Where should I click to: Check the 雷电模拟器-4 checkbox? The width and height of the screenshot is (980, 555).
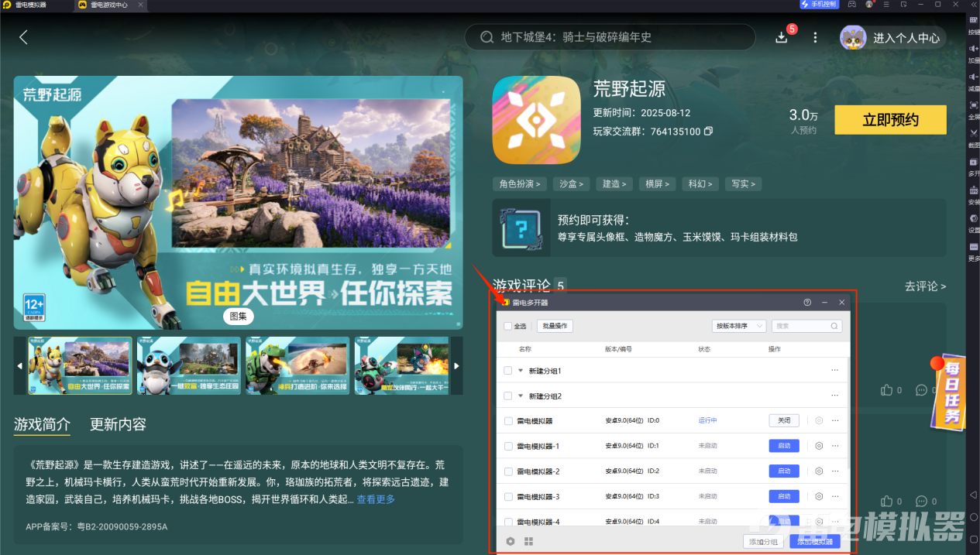click(x=508, y=522)
